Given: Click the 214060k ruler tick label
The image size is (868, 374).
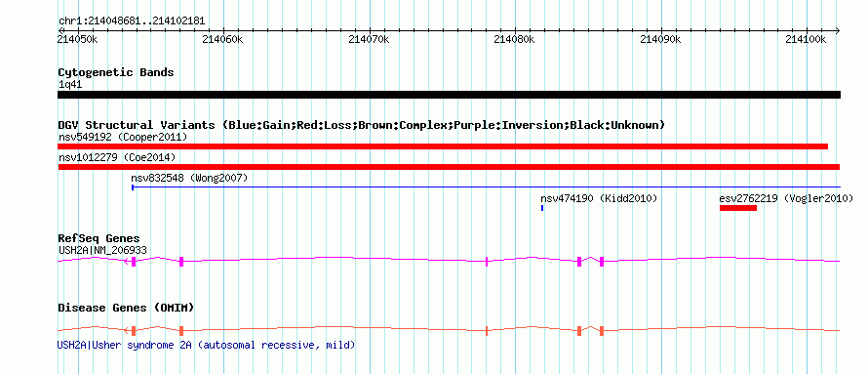Looking at the screenshot, I should click(222, 39).
